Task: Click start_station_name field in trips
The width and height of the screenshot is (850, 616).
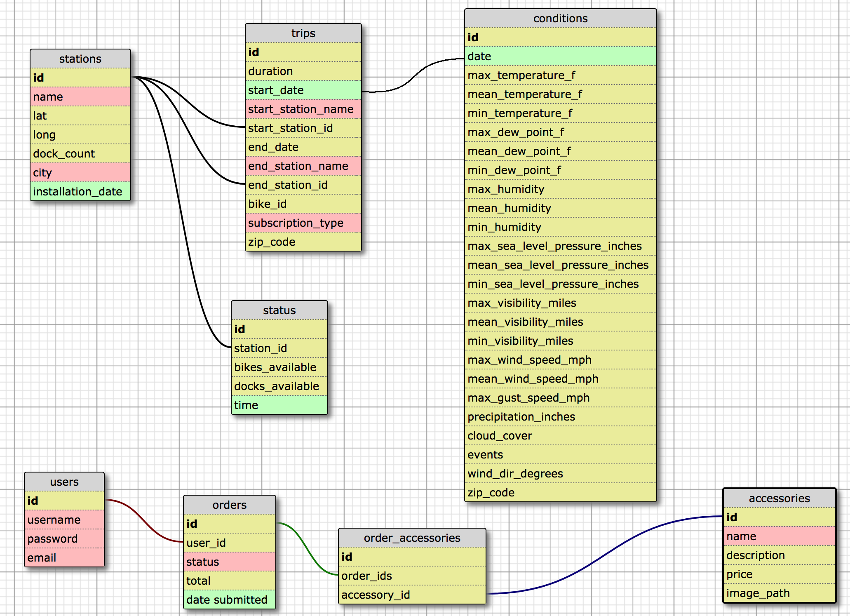Action: tap(303, 109)
